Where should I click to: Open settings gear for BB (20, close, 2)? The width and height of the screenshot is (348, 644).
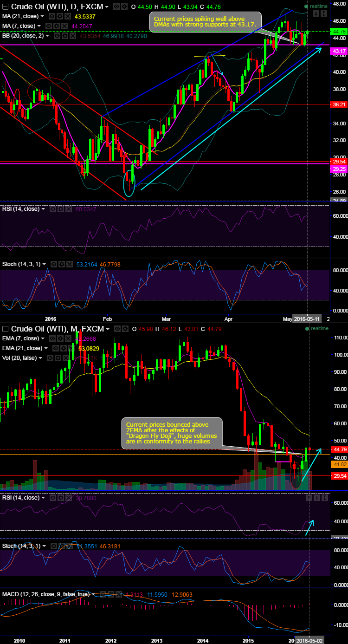(x=65, y=36)
